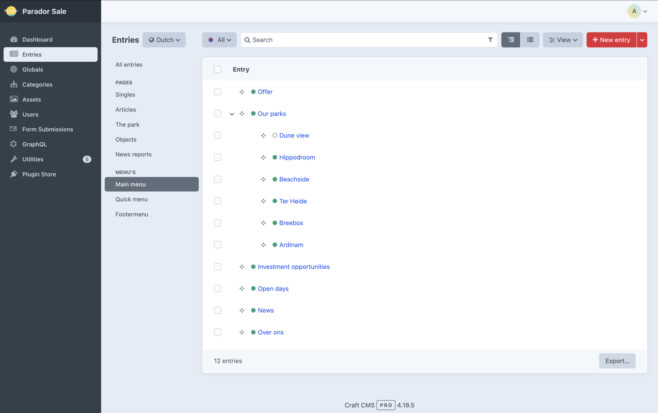This screenshot has width=658, height=413.
Task: Click the Parador Sale site logo
Action: pyautogui.click(x=11, y=11)
